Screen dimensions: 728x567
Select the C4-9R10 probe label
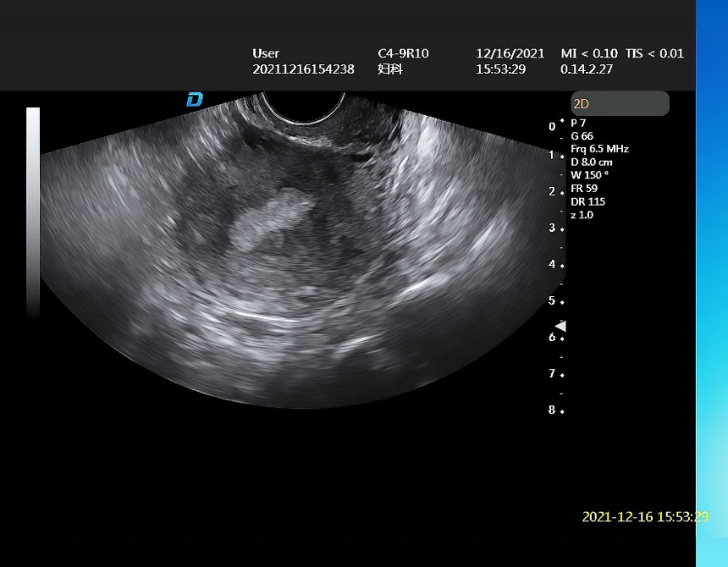pyautogui.click(x=403, y=53)
